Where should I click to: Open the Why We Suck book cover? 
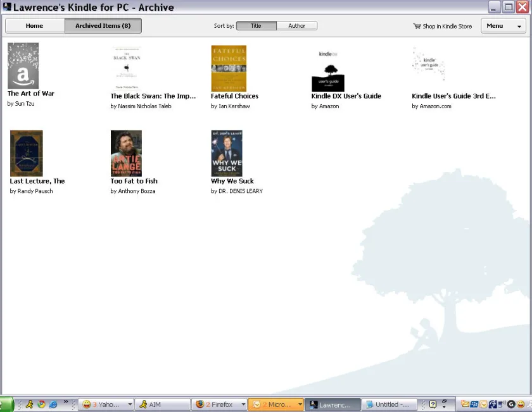click(227, 153)
